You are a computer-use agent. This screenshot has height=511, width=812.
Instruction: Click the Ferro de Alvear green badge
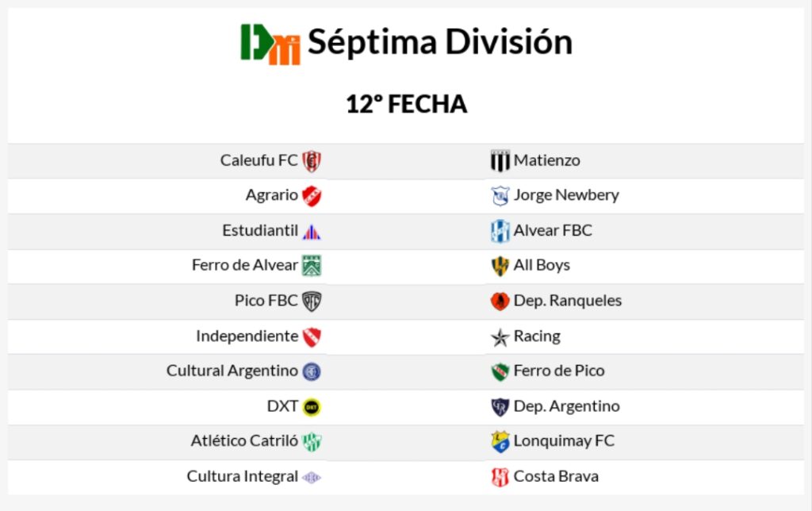tap(312, 266)
